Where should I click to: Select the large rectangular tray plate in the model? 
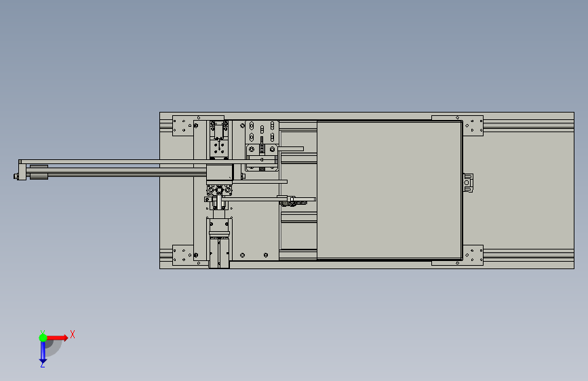pyautogui.click(x=389, y=190)
